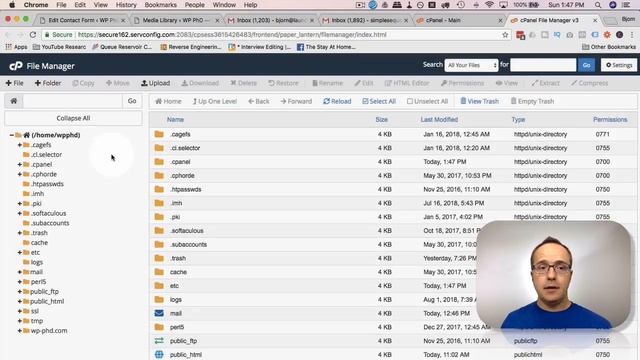Reload the browser page

[x=33, y=35]
